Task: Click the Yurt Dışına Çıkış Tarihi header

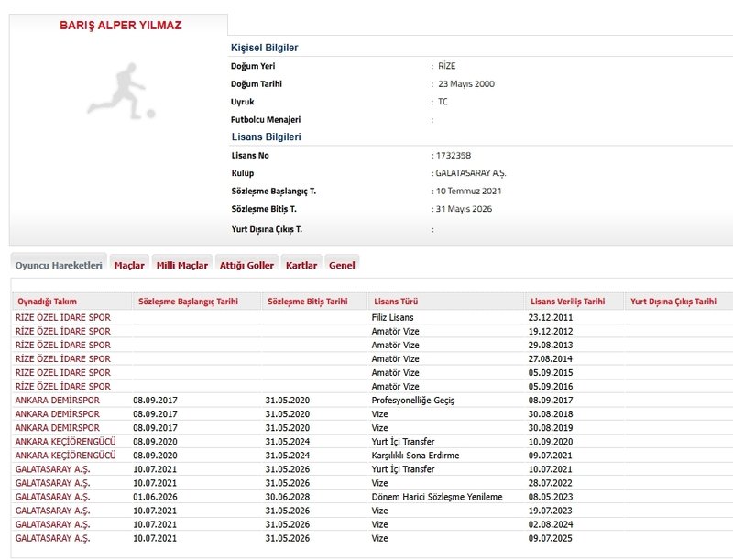Action: pyautogui.click(x=673, y=302)
